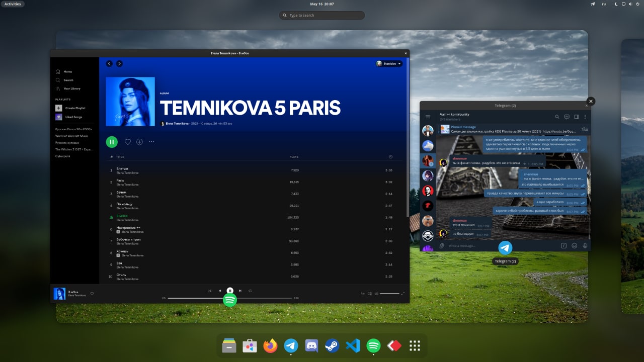
Task: Open Telegram chat comments icon
Action: (x=567, y=117)
